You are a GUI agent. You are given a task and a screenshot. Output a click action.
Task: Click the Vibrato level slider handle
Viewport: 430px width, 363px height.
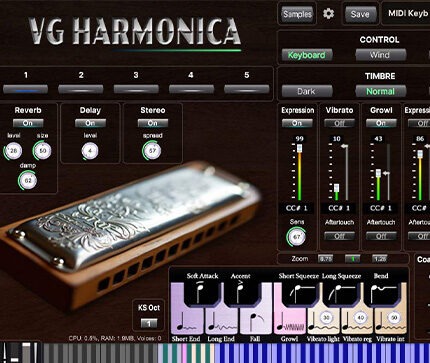[337, 188]
